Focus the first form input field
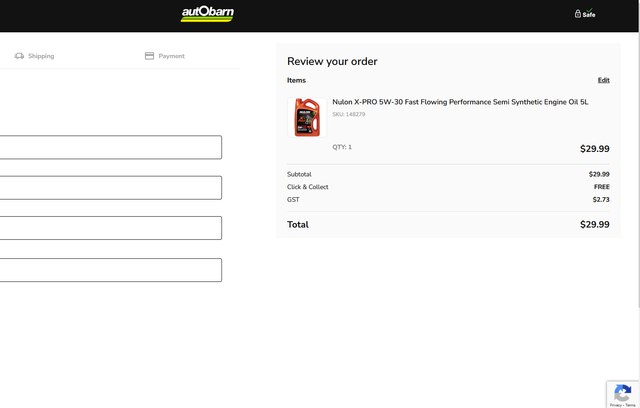The height and width of the screenshot is (408, 640). coord(111,147)
